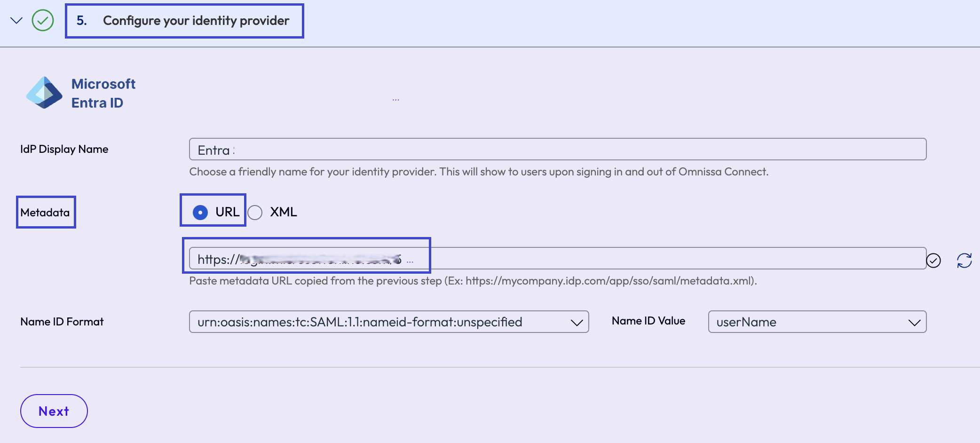Click into the IdP Display Name field

(558, 149)
